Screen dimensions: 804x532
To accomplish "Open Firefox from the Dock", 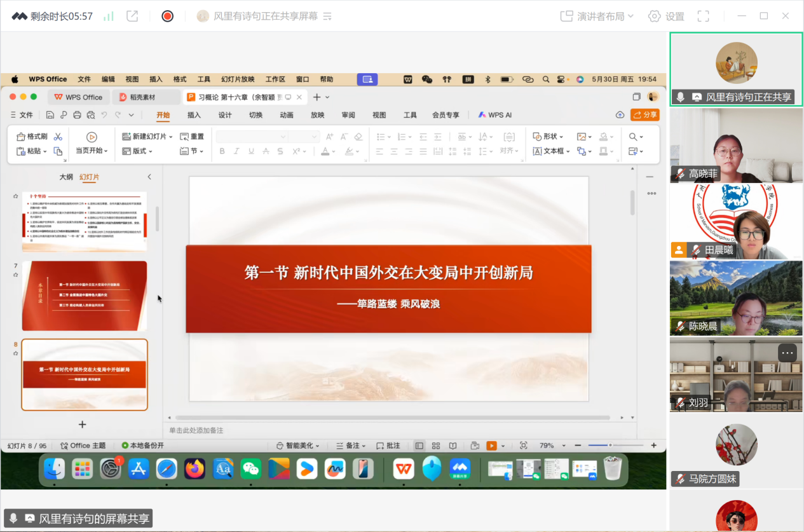I will click(x=194, y=469).
